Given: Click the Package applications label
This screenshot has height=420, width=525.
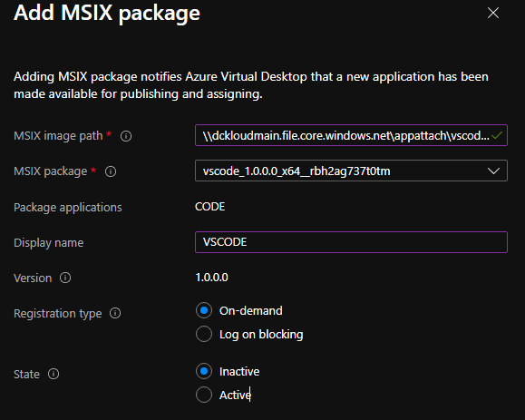Looking at the screenshot, I should point(68,208).
